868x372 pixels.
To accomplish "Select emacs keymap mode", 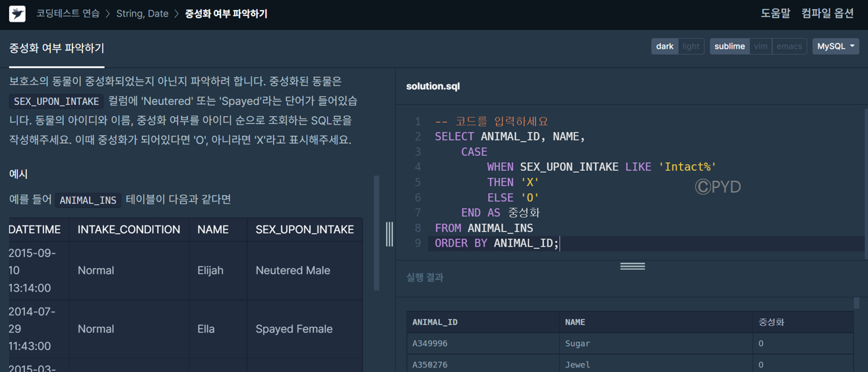I will click(x=789, y=46).
